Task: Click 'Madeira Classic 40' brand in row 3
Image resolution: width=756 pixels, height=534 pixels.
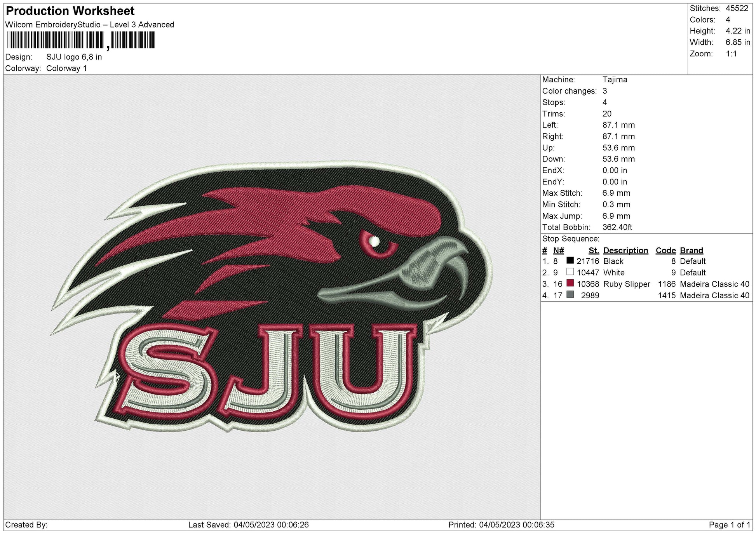Action: [714, 284]
